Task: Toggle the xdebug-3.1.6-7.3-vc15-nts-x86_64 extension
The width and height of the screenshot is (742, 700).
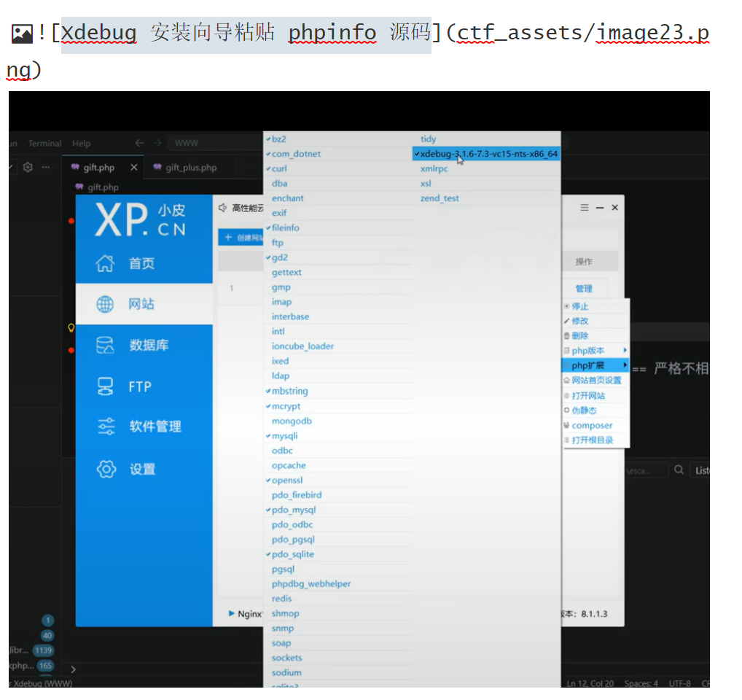Action: tap(486, 154)
